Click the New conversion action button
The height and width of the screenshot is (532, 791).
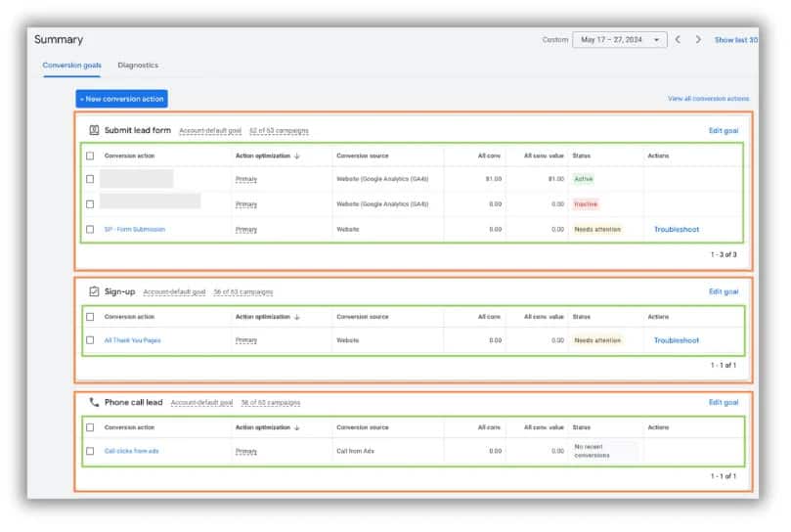(121, 99)
